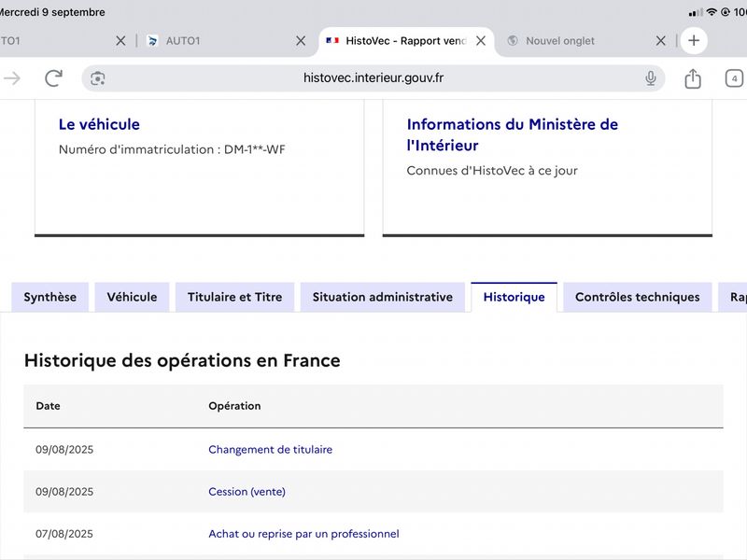Close the Nouvel onglet tab
The image size is (747, 560).
[x=660, y=41]
